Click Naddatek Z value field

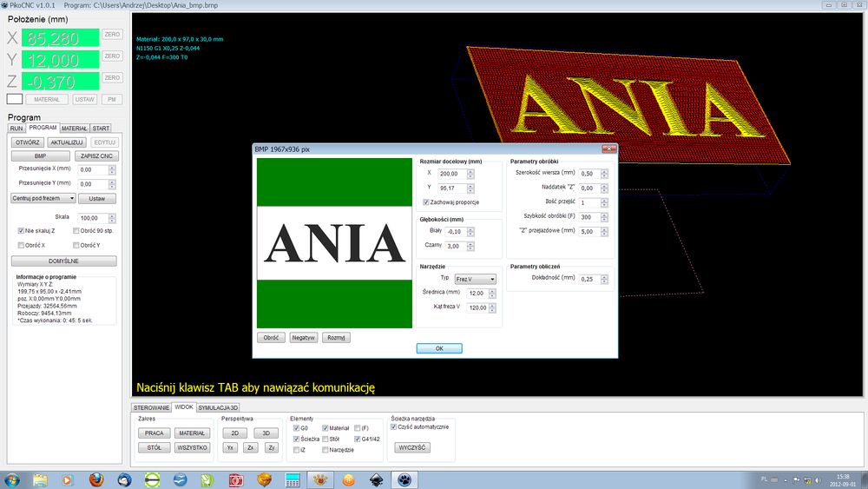[x=590, y=188]
